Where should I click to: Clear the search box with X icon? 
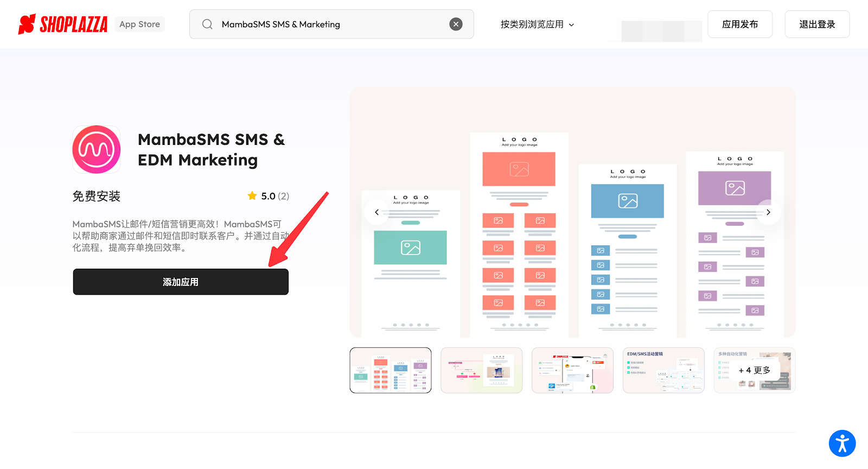pyautogui.click(x=456, y=24)
